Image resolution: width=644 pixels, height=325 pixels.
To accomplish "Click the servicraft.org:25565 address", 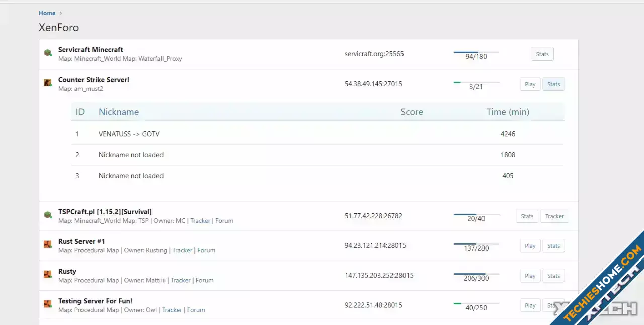I will pyautogui.click(x=374, y=54).
